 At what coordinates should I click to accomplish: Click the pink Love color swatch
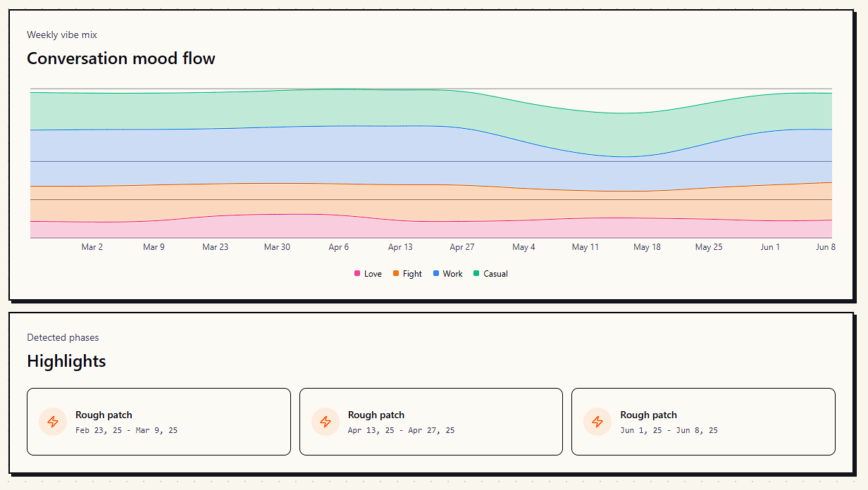click(356, 273)
